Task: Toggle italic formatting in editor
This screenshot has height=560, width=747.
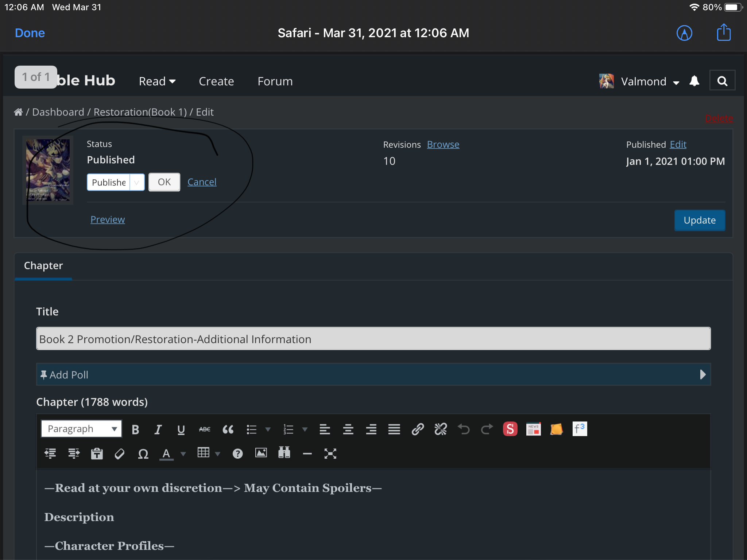Action: tap(158, 429)
